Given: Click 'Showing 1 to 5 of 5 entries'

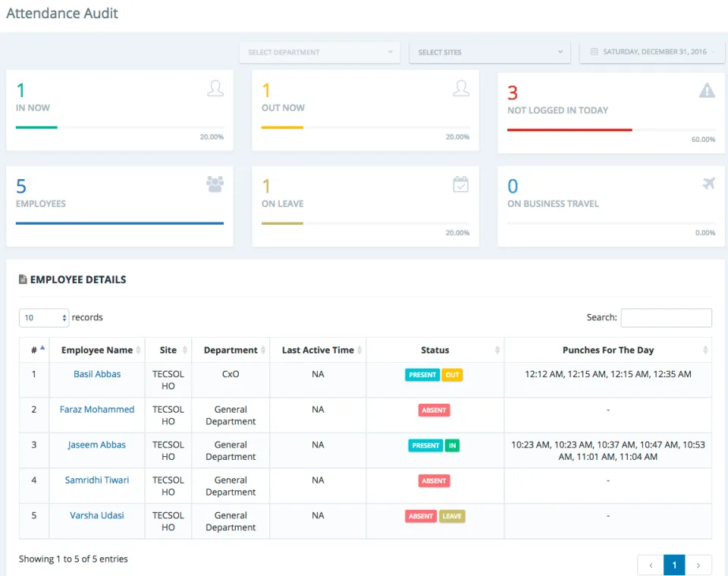Looking at the screenshot, I should (x=74, y=559).
